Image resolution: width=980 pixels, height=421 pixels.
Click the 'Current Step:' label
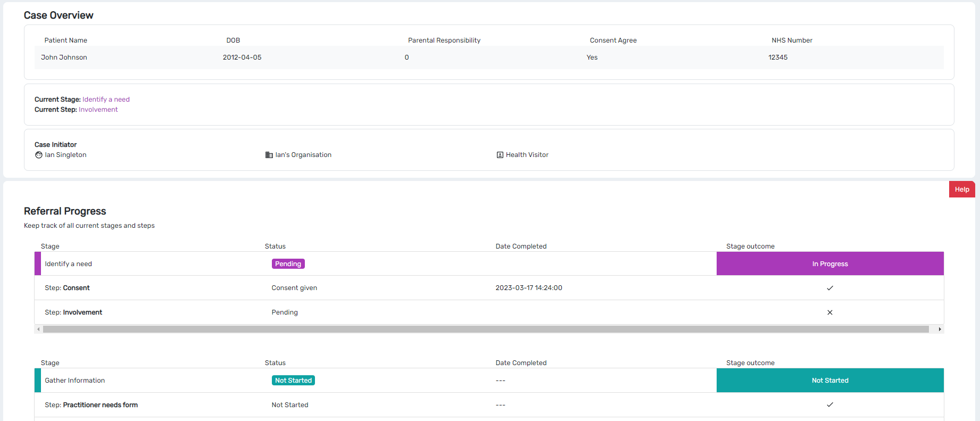56,110
